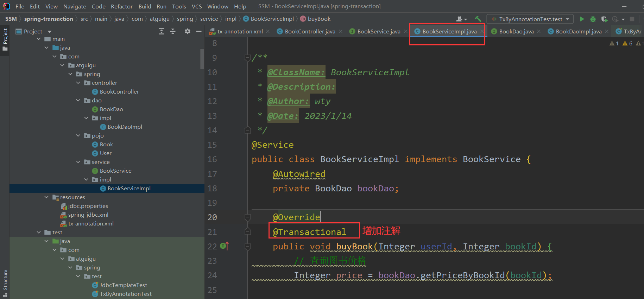Click the implements gutter icon on line 22
The height and width of the screenshot is (299, 644).
click(224, 246)
